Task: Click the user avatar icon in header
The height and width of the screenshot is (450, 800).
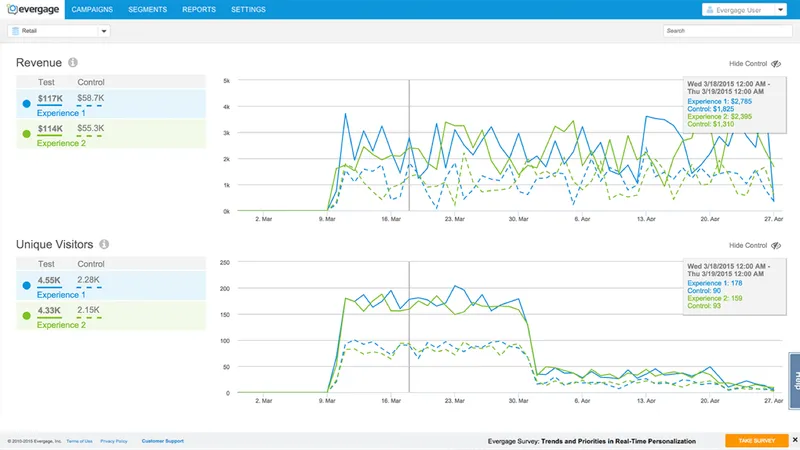Action: click(x=710, y=10)
